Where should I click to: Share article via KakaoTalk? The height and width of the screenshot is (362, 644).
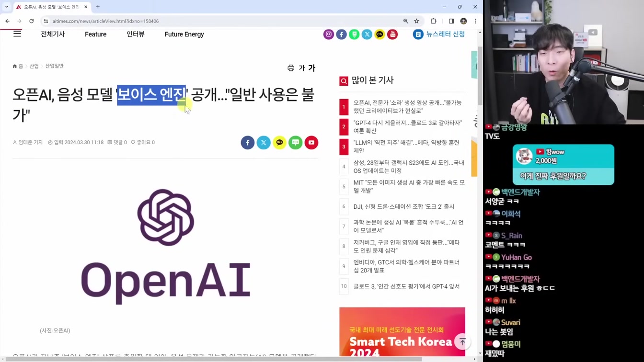point(279,143)
